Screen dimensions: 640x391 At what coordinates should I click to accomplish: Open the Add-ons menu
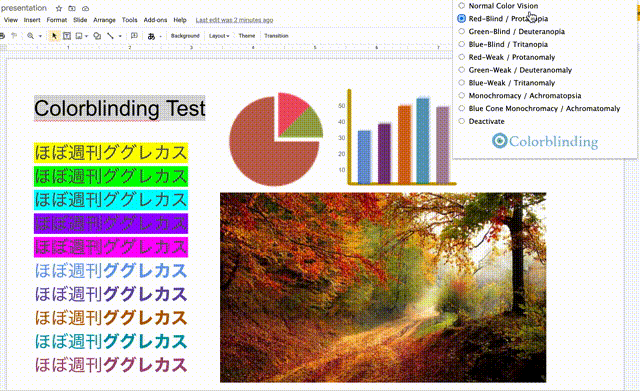coord(155,20)
